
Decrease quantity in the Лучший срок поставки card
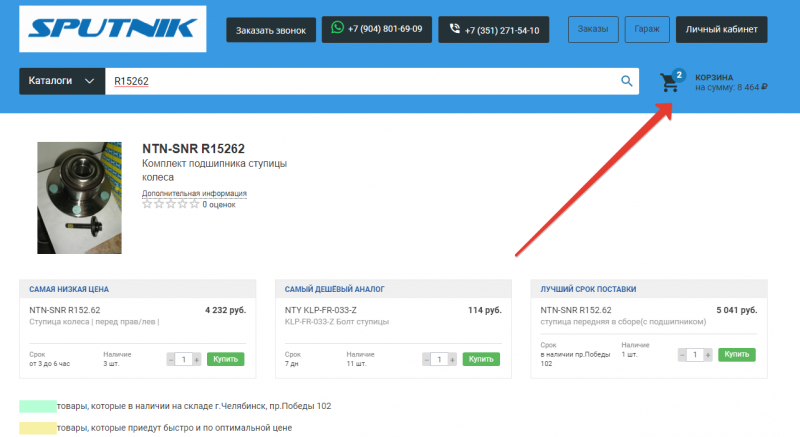click(x=682, y=355)
